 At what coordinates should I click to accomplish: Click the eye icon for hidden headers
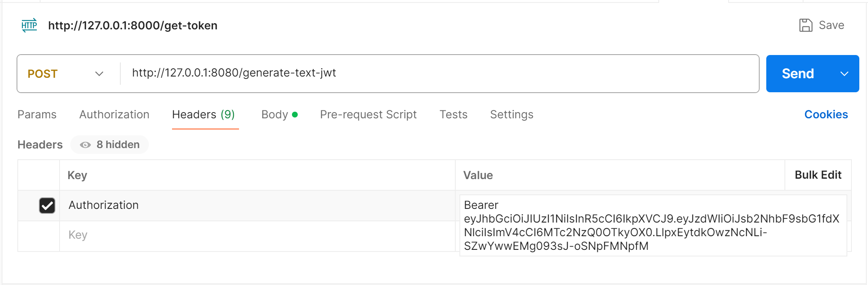(85, 145)
